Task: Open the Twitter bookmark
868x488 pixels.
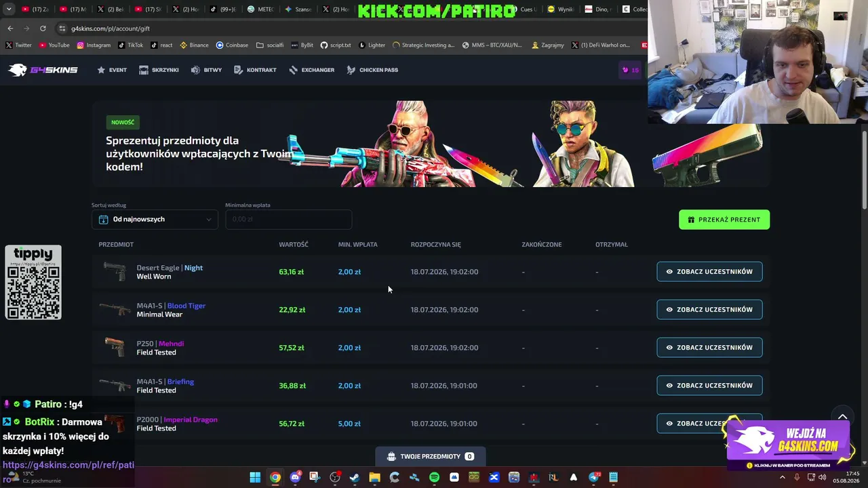Action: click(x=19, y=45)
